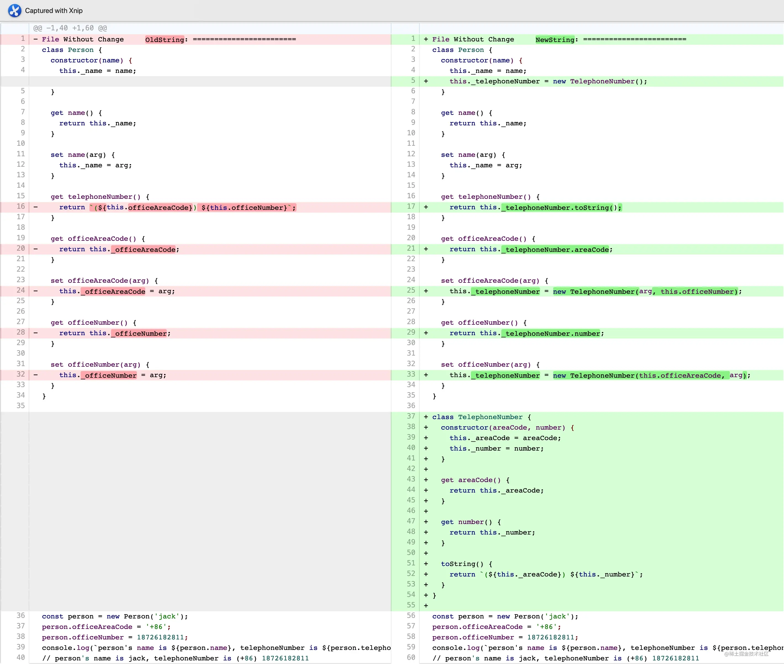Viewport: 784px width, 672px height.
Task: Click the highlighted NewString label
Action: [555, 40]
